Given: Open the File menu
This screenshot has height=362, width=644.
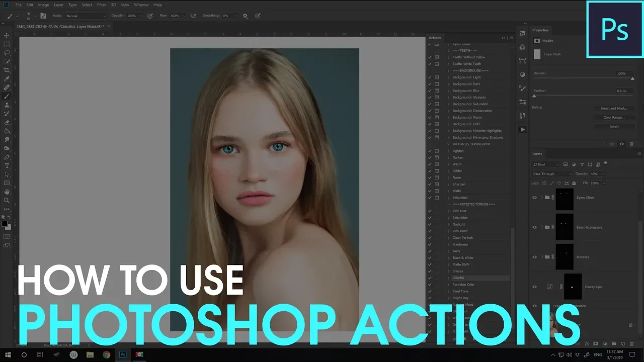Looking at the screenshot, I should [18, 5].
